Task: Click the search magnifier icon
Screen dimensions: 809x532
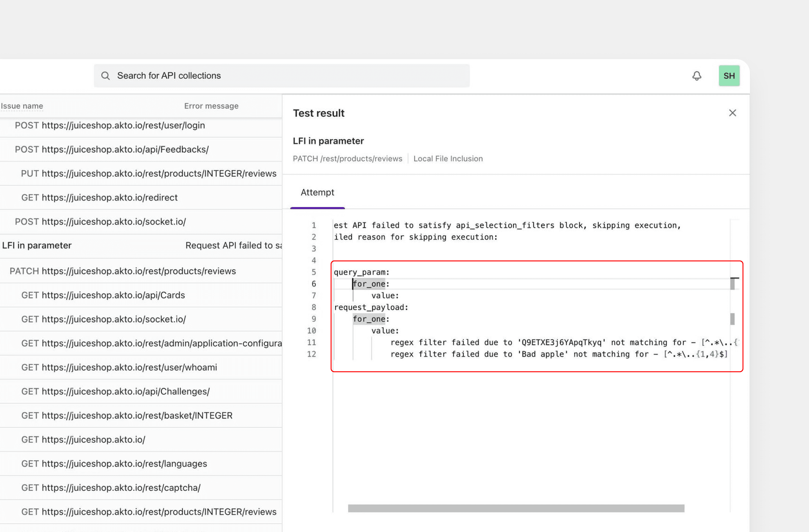Action: (x=105, y=76)
